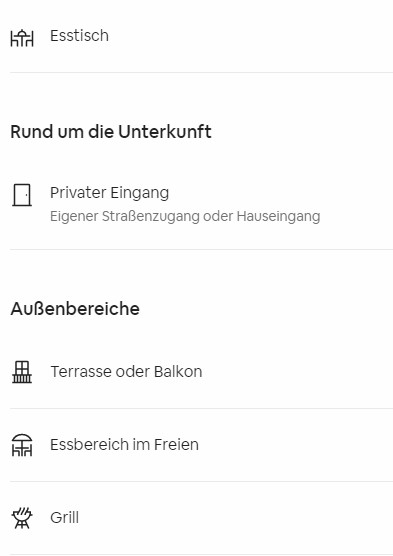Click the outdoor dining umbrella icon
The width and height of the screenshot is (393, 556).
(22, 445)
